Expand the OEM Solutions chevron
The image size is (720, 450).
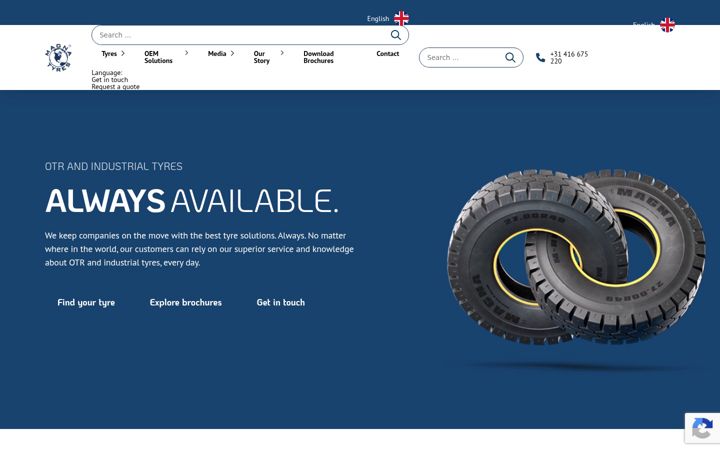[x=186, y=53]
